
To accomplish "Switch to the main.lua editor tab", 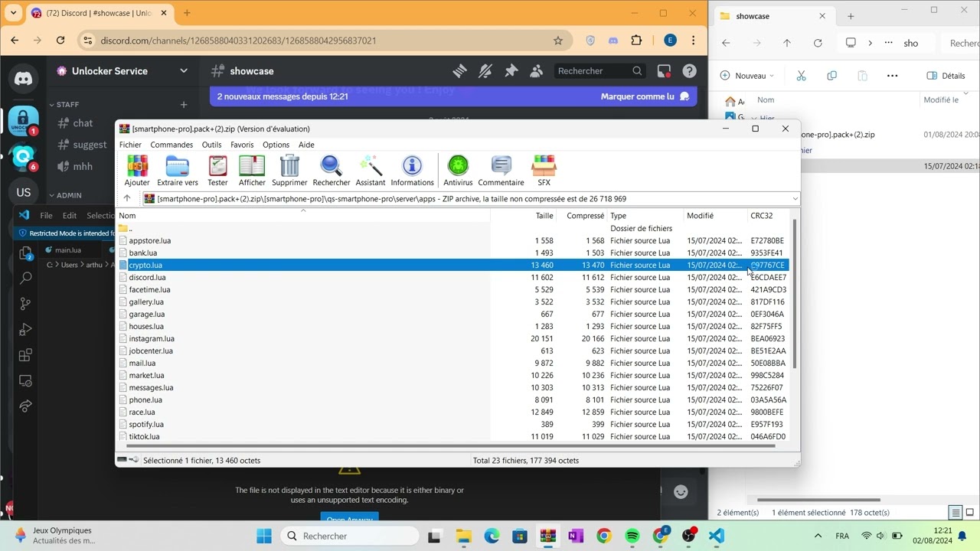I will [x=68, y=250].
